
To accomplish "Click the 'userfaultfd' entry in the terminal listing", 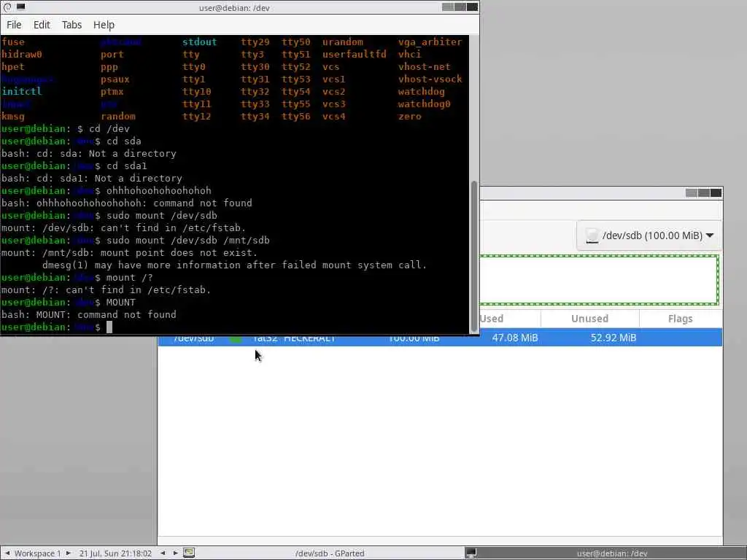I will [354, 54].
